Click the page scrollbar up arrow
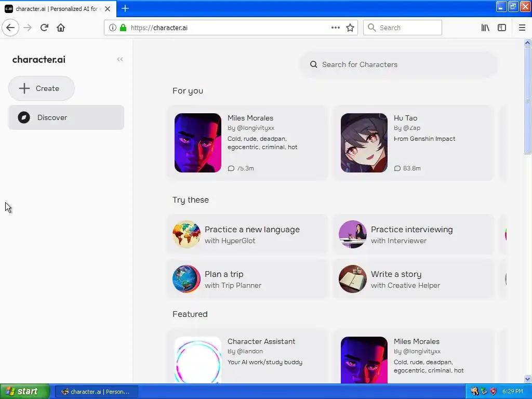 527,43
